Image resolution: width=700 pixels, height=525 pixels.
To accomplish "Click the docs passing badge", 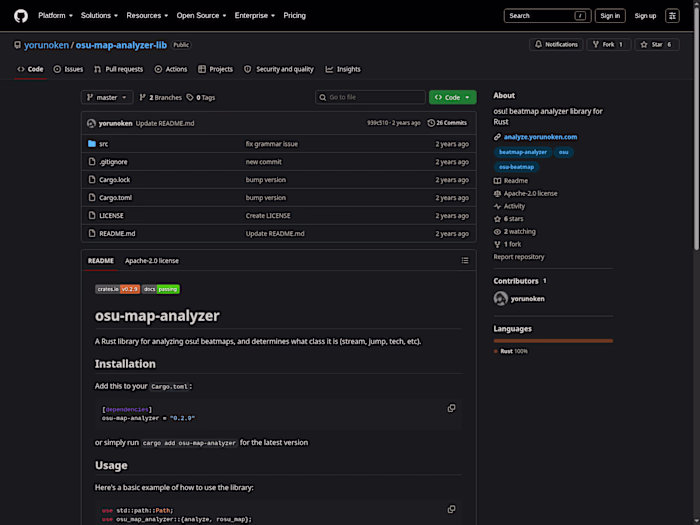I will tap(161, 289).
